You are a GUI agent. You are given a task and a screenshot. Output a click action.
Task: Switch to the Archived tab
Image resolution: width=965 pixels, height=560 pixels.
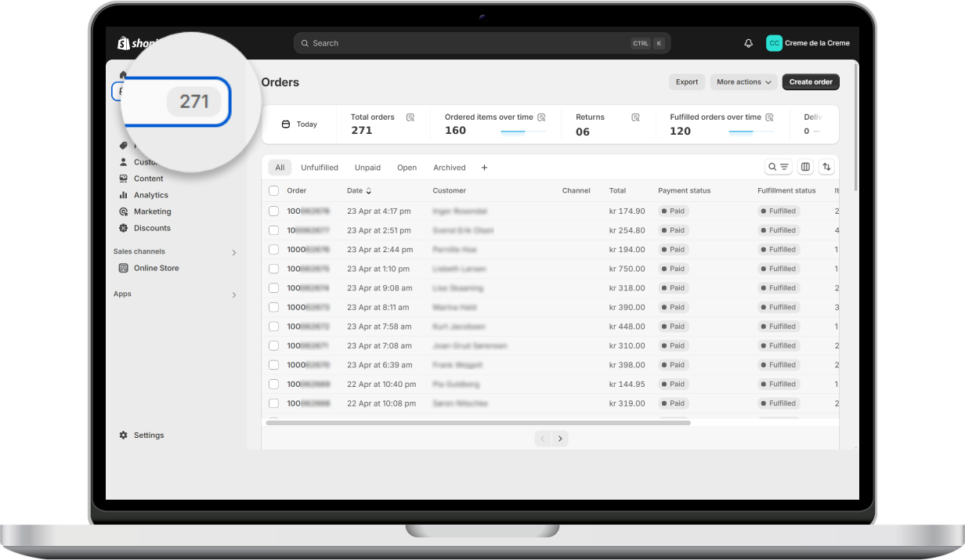(x=449, y=168)
